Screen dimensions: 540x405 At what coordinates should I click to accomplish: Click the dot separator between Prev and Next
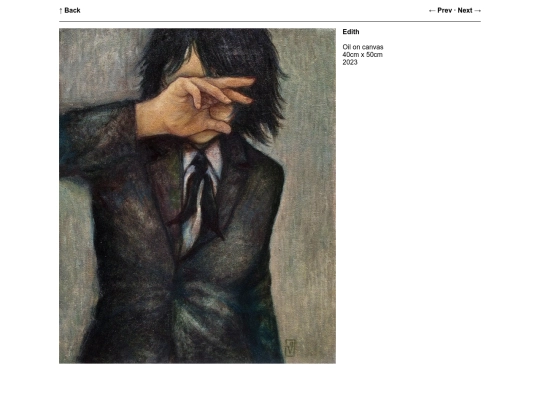[455, 10]
